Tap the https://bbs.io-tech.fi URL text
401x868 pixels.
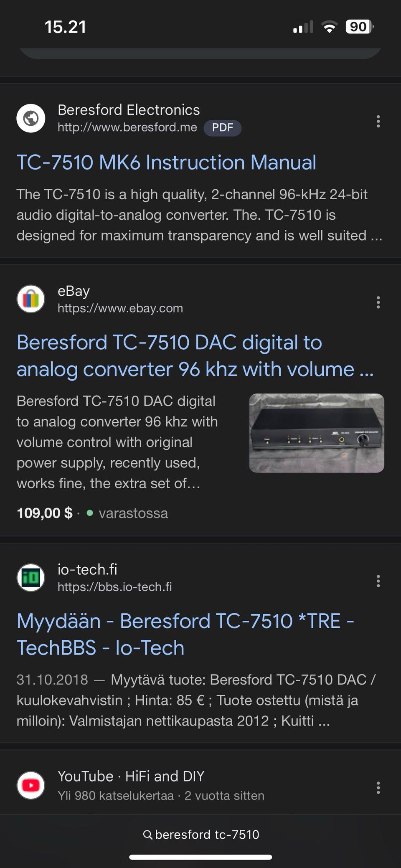pos(114,587)
